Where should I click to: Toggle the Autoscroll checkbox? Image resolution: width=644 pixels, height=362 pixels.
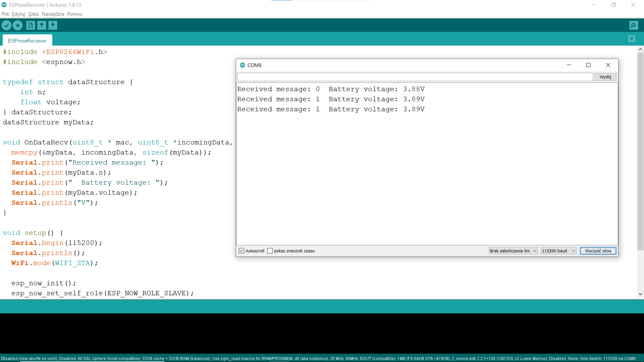point(241,251)
